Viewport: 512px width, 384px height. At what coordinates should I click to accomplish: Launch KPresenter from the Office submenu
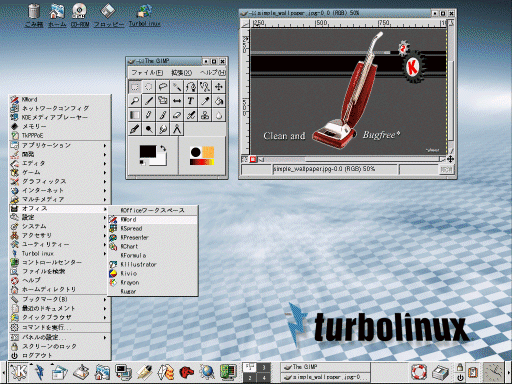tap(153, 237)
